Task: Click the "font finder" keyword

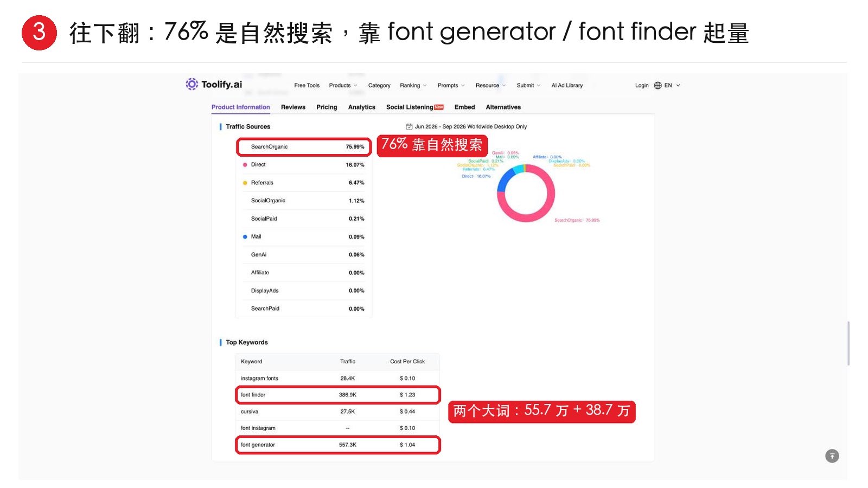Action: 253,395
